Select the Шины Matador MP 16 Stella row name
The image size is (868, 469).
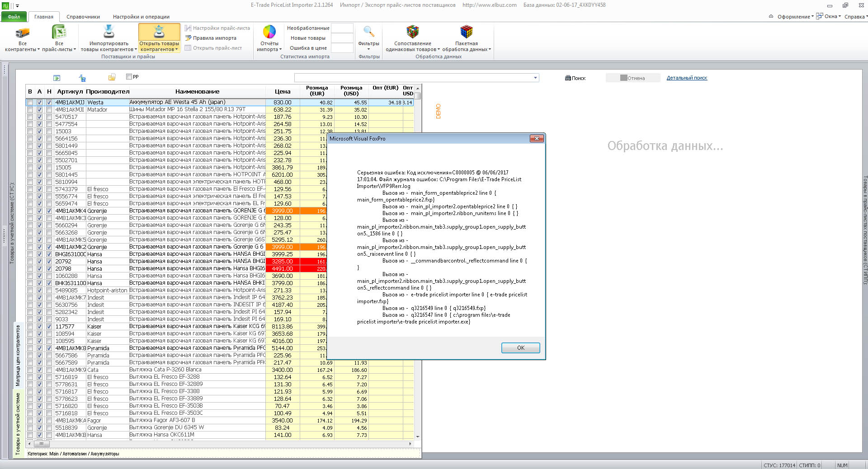click(197, 110)
